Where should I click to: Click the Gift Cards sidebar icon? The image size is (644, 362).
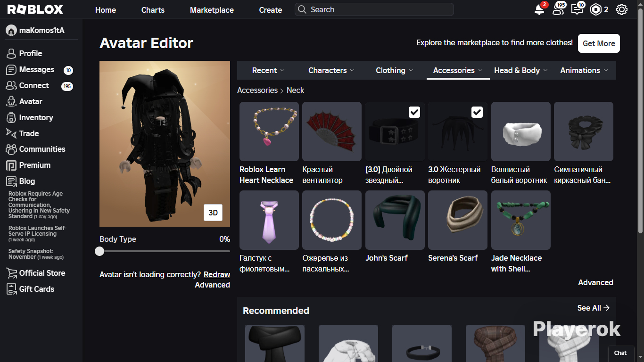(11, 289)
